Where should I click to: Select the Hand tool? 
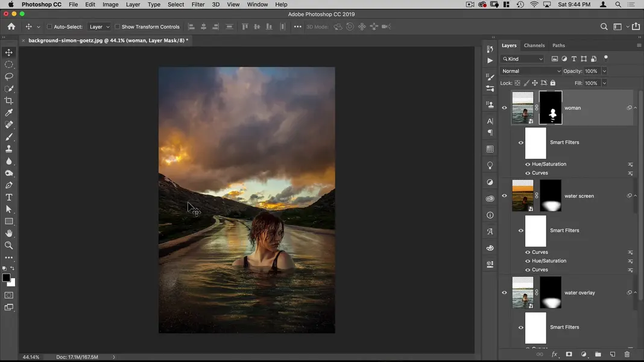click(x=8, y=234)
